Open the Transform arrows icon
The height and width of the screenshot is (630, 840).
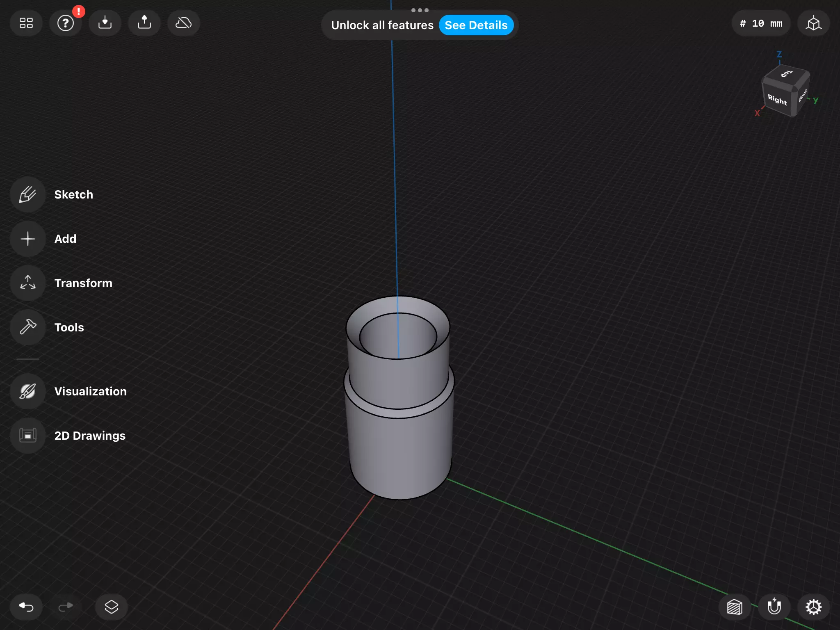[28, 283]
